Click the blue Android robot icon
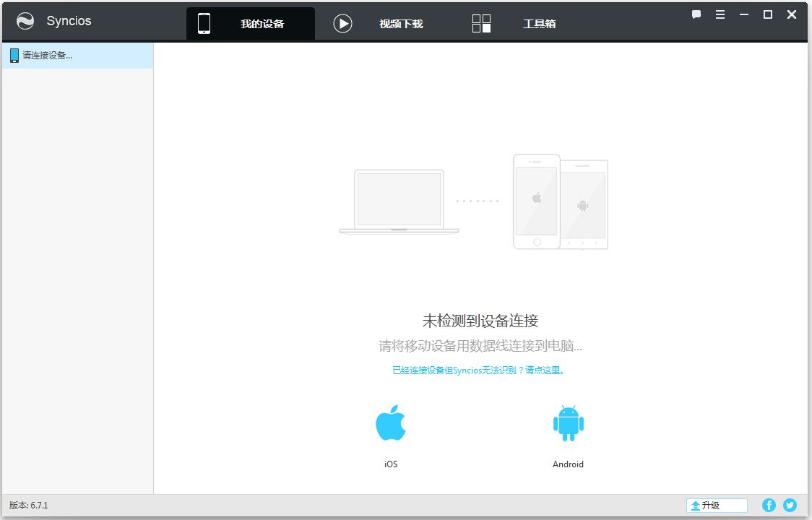 [x=568, y=423]
